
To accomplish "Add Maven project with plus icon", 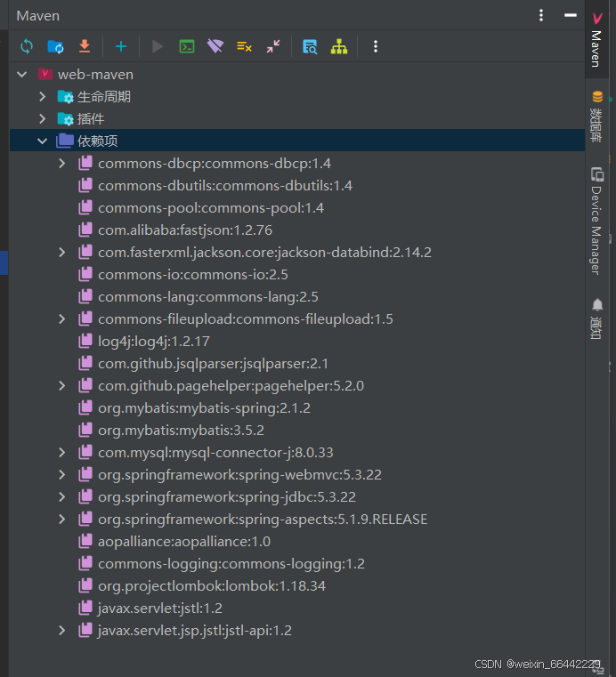I will (x=121, y=46).
